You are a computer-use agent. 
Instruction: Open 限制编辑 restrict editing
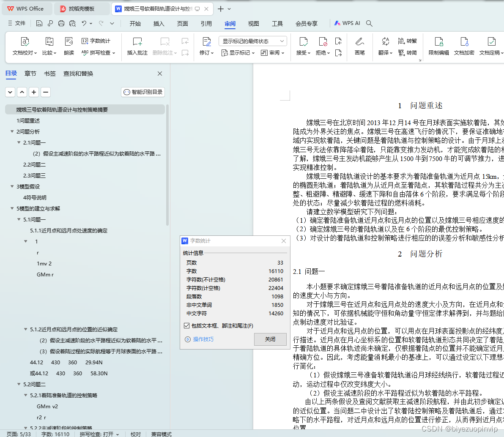(439, 46)
